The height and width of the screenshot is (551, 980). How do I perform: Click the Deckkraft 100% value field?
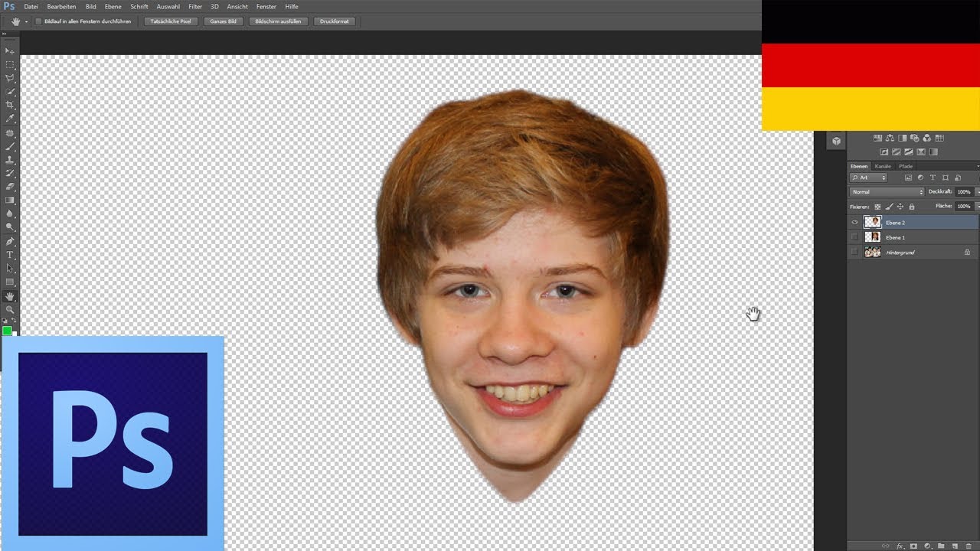pos(965,192)
